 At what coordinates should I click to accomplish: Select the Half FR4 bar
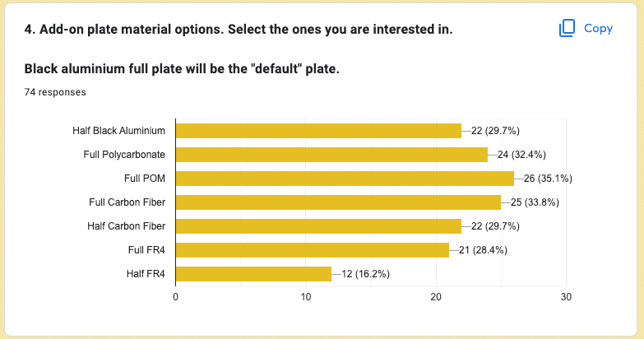click(x=253, y=273)
